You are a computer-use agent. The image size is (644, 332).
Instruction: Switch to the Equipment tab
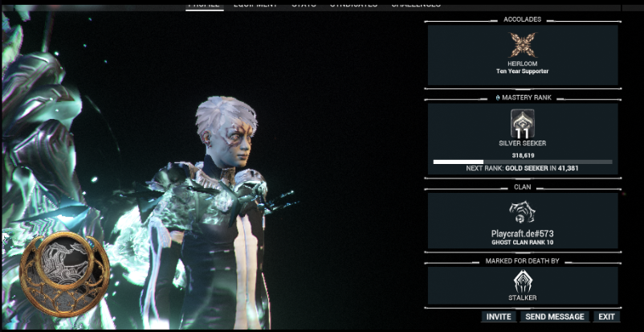click(255, 4)
